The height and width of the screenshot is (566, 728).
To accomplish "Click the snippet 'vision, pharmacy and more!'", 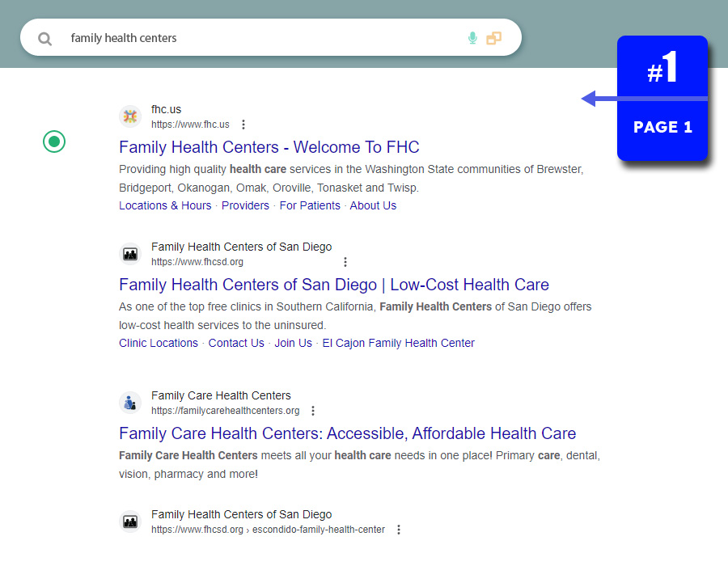I will point(188,474).
